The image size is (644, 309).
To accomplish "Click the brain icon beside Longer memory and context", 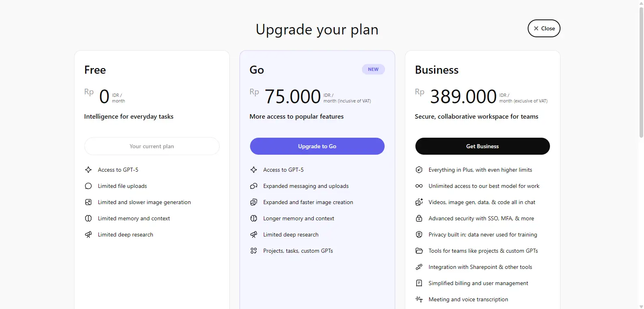I will coord(254,218).
